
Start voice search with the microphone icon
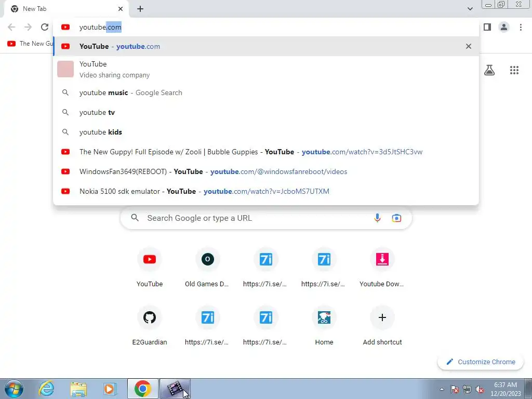pyautogui.click(x=377, y=218)
